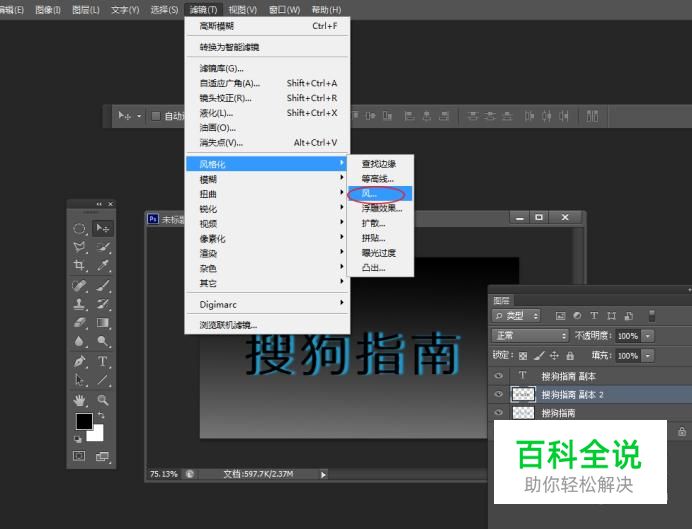Open the layer filter 类型 dropdown
692x529 pixels.
pyautogui.click(x=516, y=316)
